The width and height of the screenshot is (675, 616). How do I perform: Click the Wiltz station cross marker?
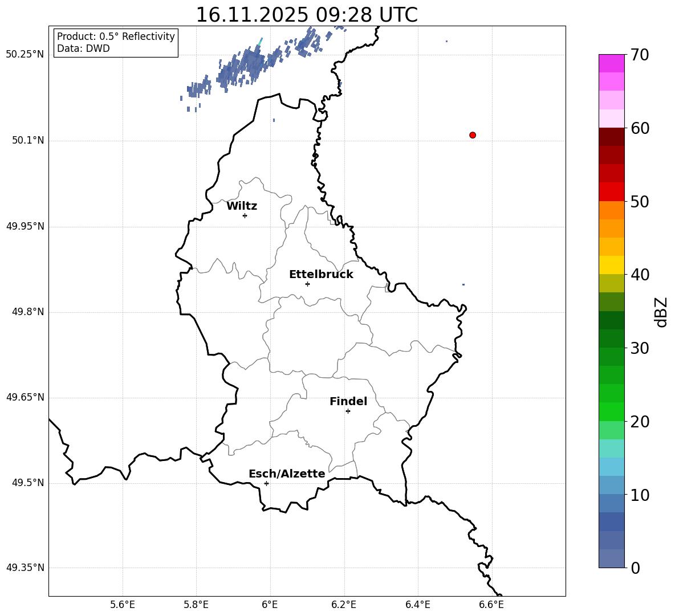[245, 215]
